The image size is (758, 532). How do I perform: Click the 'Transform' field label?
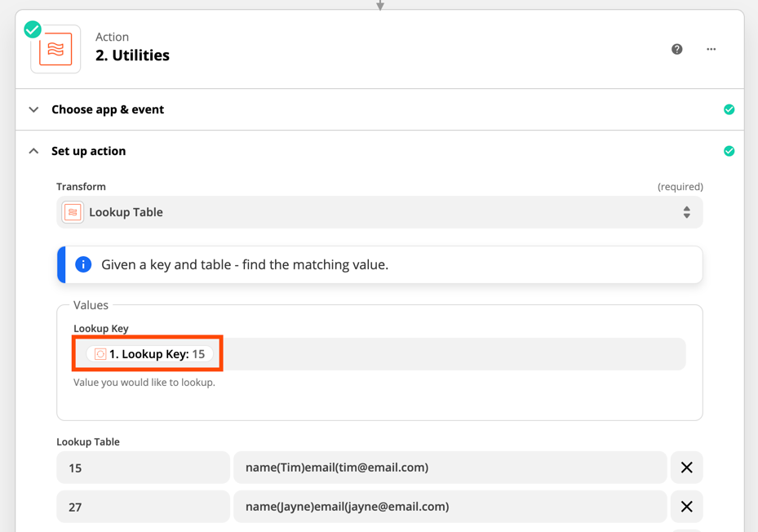pos(81,187)
